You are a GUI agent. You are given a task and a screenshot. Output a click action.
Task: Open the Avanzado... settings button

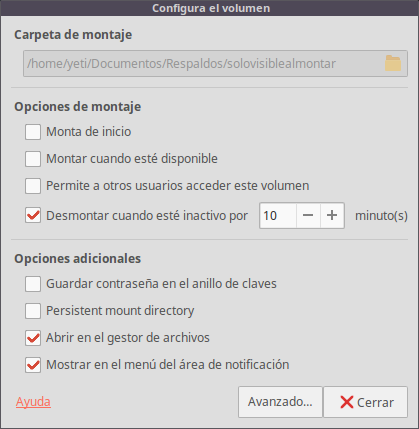point(280,402)
